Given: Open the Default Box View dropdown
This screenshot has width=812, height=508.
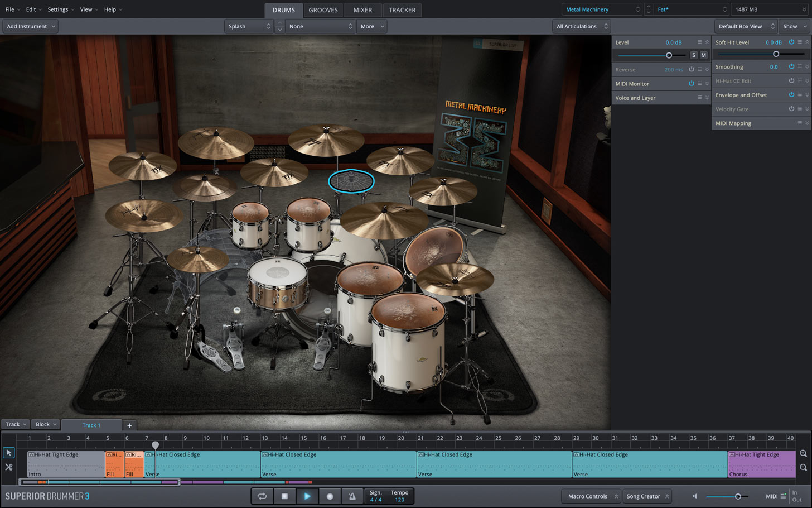Looking at the screenshot, I should click(746, 26).
